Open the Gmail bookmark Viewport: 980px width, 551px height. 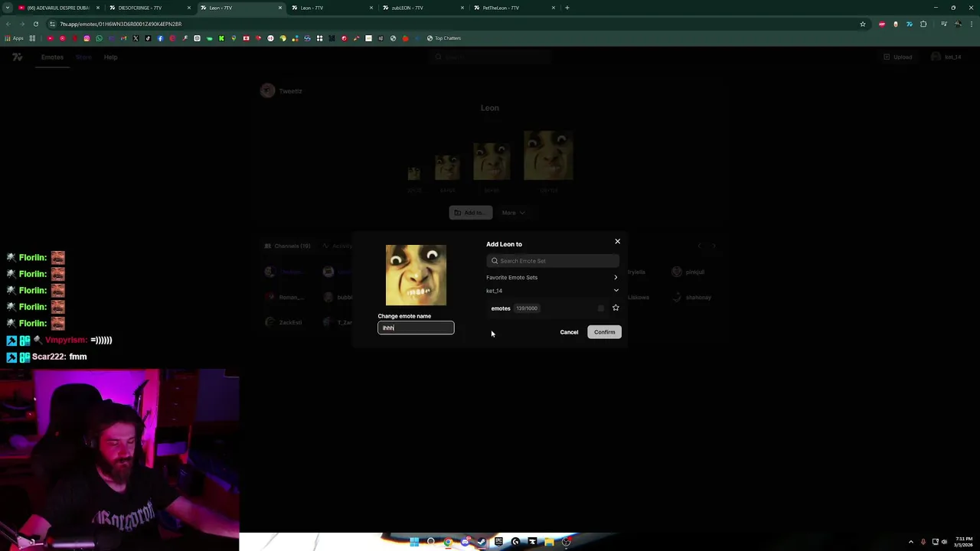tap(123, 38)
